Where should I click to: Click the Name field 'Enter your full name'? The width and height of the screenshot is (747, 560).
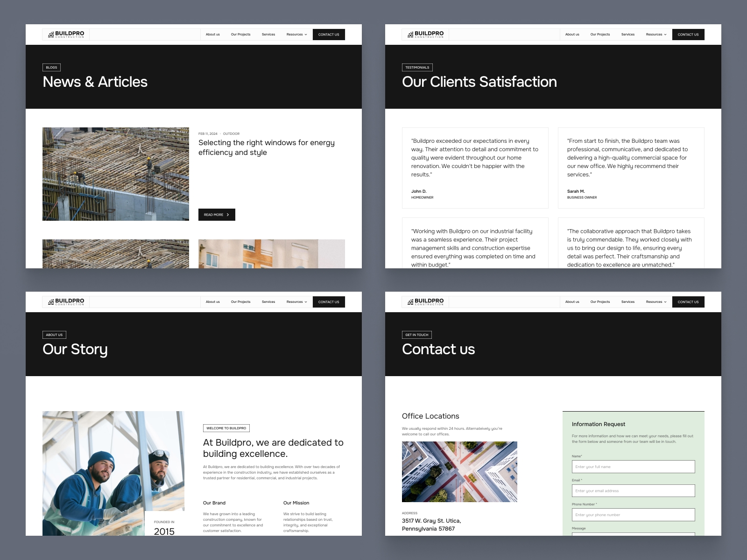(x=634, y=467)
